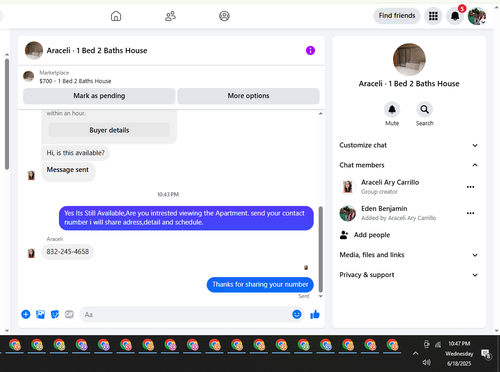Open the Friends icon in top navigation
The image size is (500, 372).
pos(170,16)
